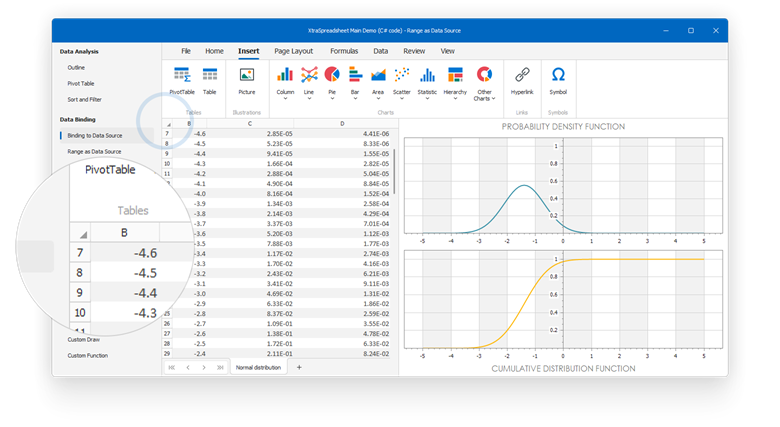Open the Pivot Table demo in sidebar
This screenshot has height=427, width=780.
[x=81, y=84]
